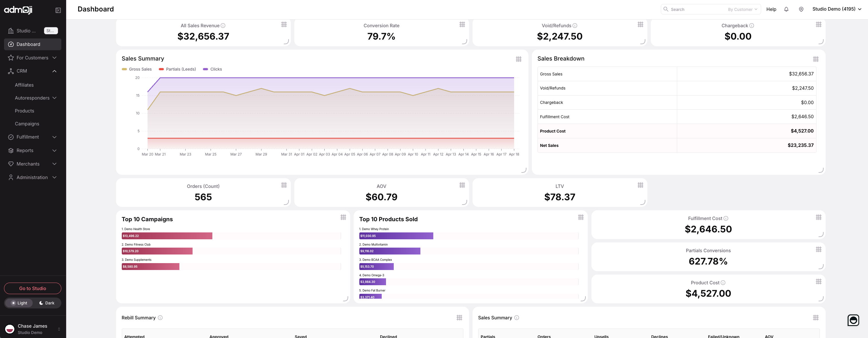This screenshot has width=868, height=338.
Task: Open the Help link
Action: [x=771, y=9]
